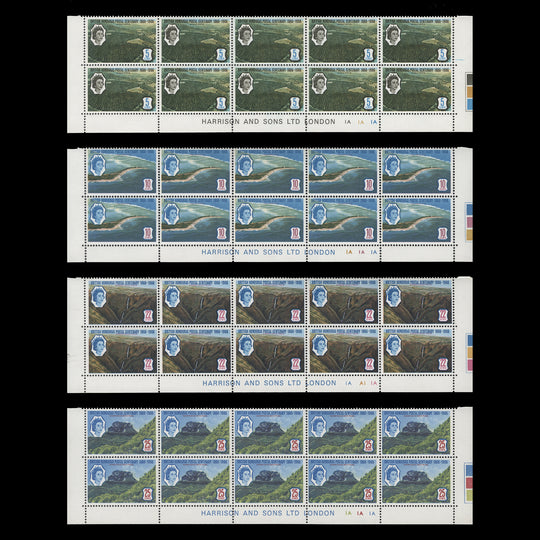Click the orange 1A plate number under the 10c block
Screen dimensions: 540x540
[349, 252]
